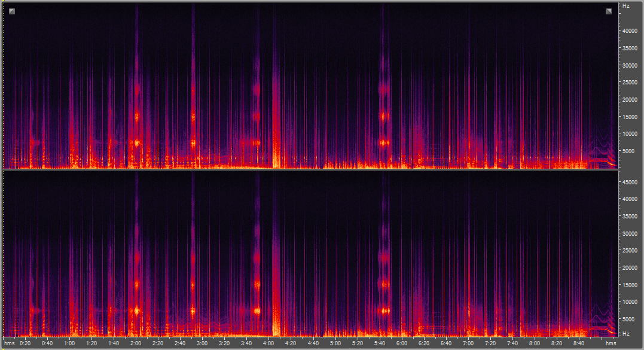Select 5:00 on the time ruler

tap(335, 343)
